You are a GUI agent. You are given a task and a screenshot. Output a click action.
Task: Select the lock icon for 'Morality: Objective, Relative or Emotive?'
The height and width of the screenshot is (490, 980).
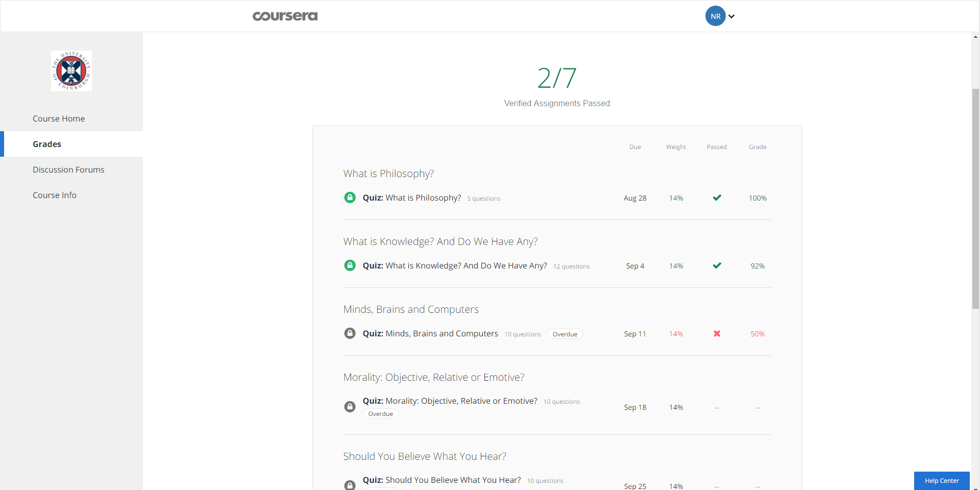(350, 407)
